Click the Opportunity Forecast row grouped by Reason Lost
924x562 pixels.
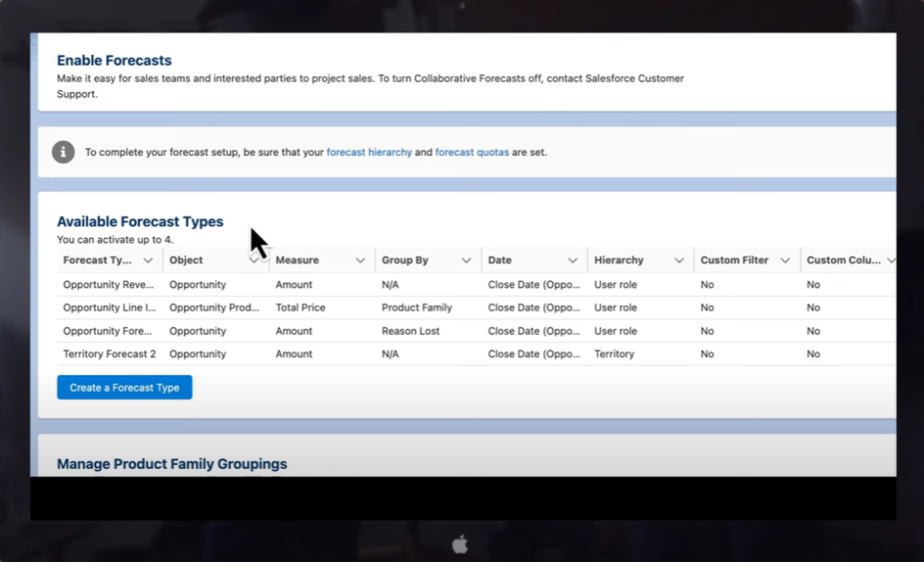click(108, 330)
